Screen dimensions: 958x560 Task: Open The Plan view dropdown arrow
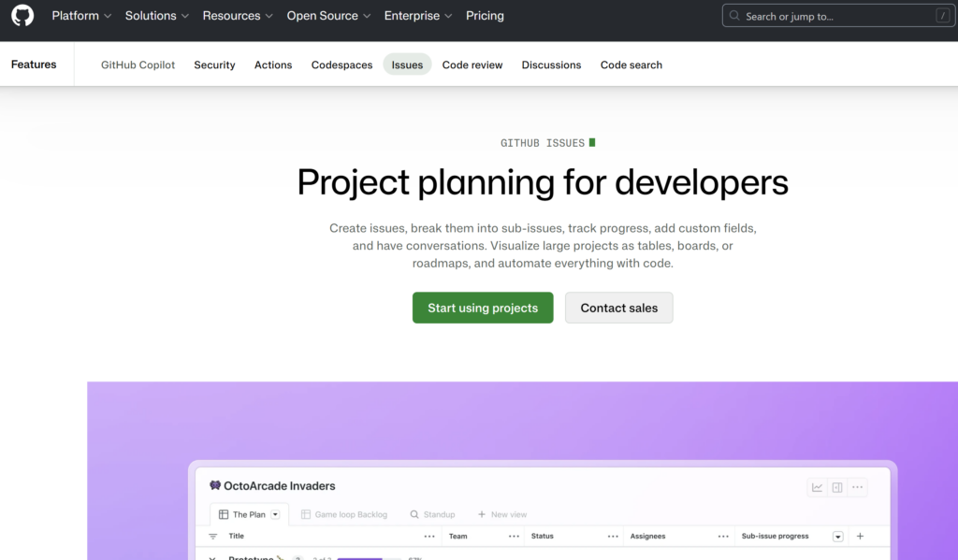pos(276,514)
